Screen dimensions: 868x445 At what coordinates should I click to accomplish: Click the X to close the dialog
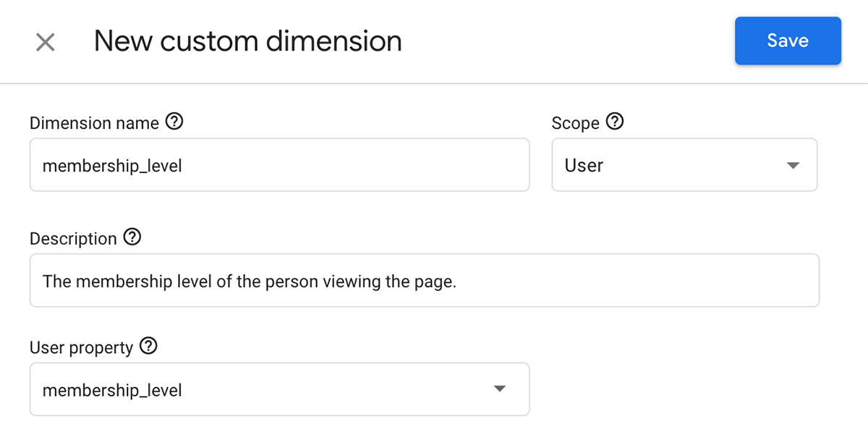pos(45,41)
